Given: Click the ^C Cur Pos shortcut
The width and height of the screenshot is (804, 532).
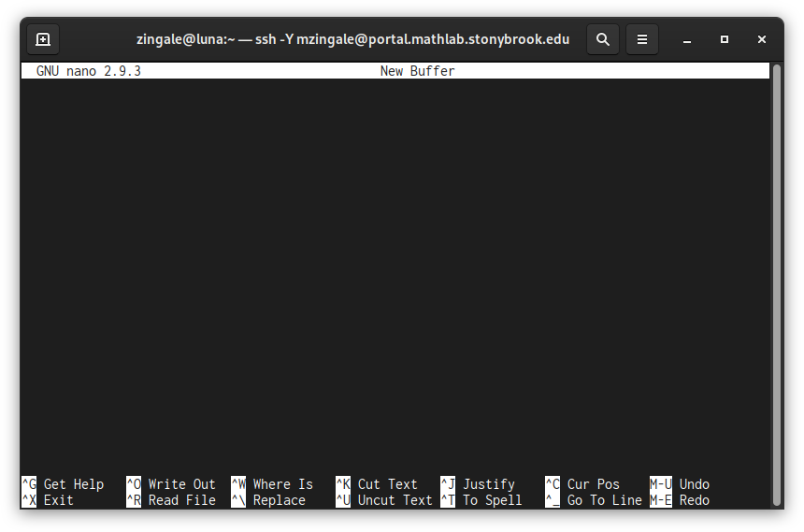Looking at the screenshot, I should (582, 484).
